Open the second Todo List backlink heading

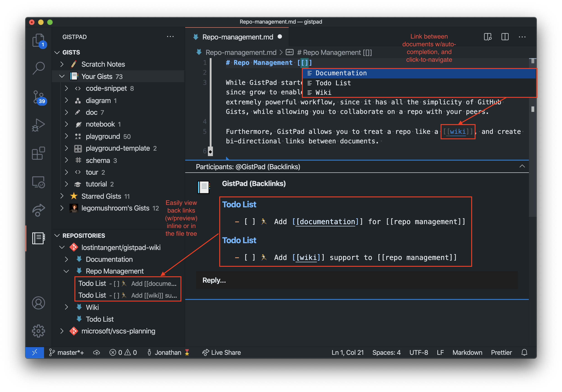pos(239,240)
